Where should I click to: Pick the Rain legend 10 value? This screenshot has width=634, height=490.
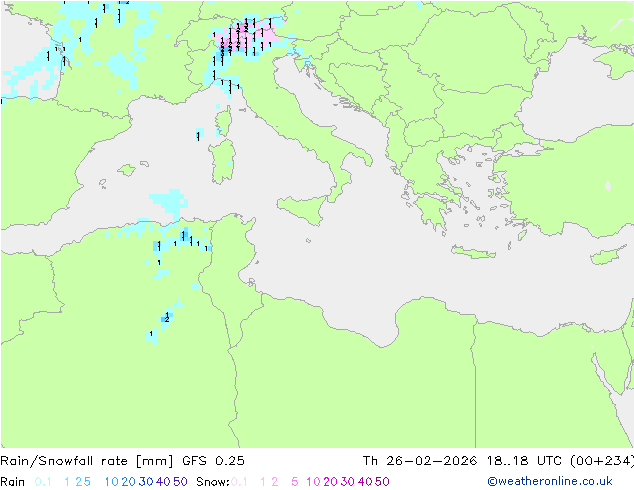point(112,482)
